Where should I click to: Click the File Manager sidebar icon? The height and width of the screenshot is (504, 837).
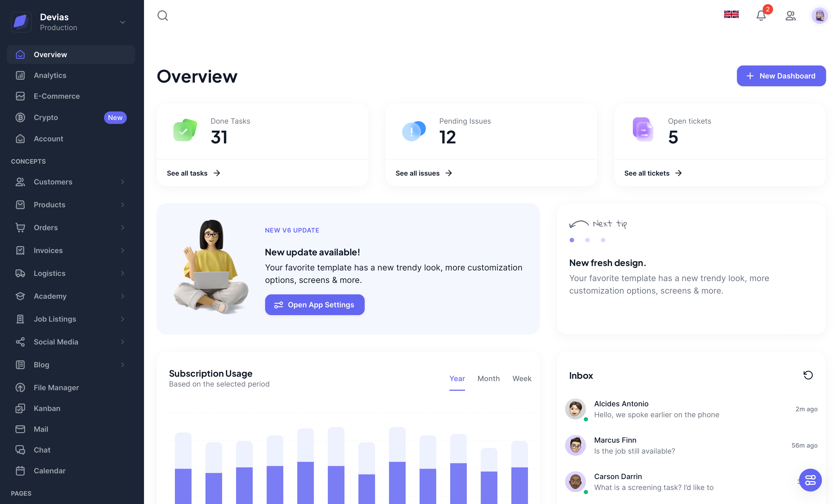pyautogui.click(x=20, y=387)
